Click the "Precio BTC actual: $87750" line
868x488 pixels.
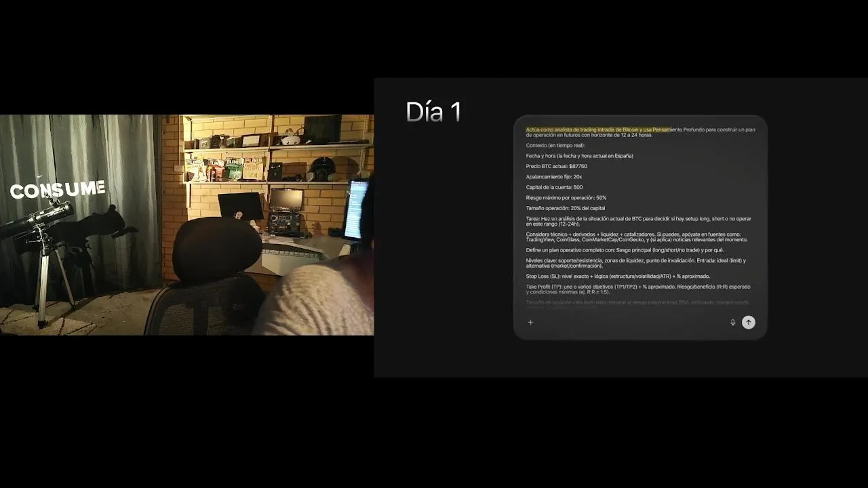point(557,166)
